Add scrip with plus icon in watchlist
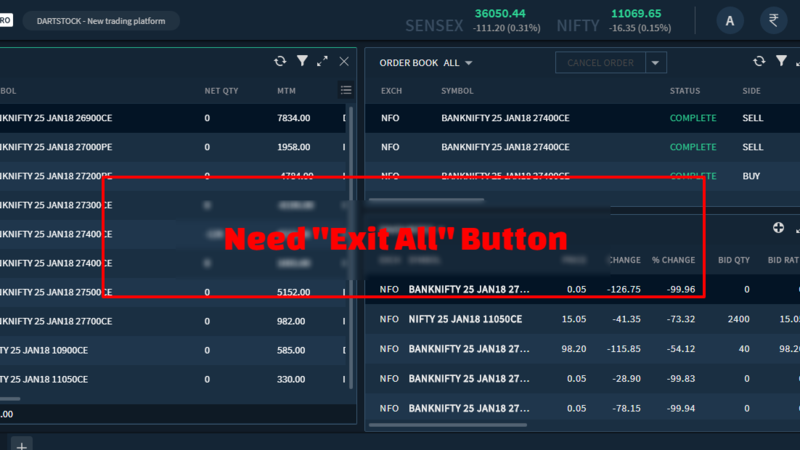This screenshot has height=450, width=800. pos(778,228)
